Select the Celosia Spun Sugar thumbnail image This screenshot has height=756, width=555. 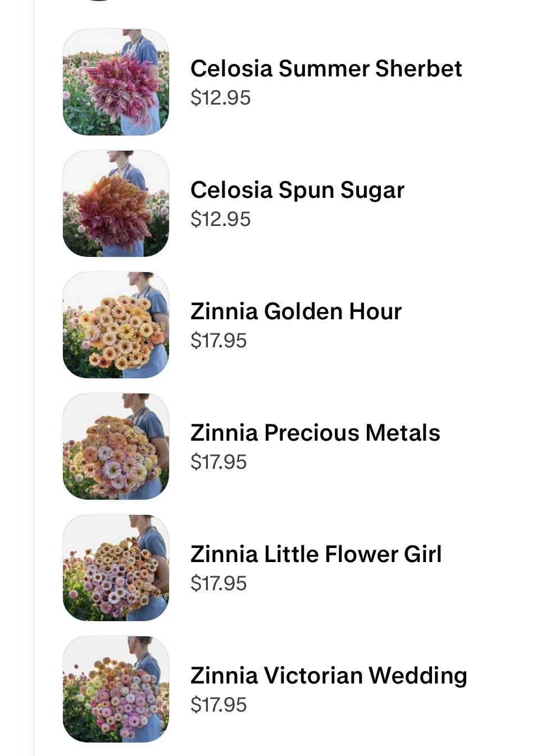[116, 203]
